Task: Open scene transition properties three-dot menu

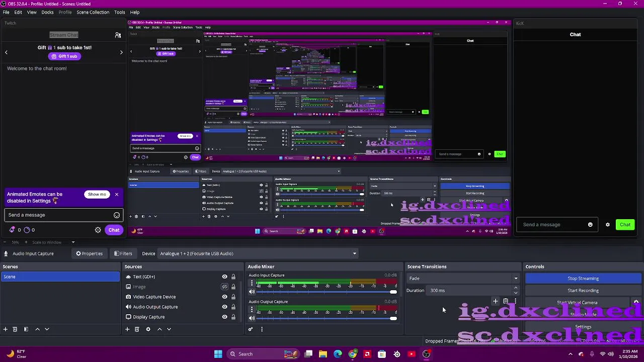Action: point(515,301)
